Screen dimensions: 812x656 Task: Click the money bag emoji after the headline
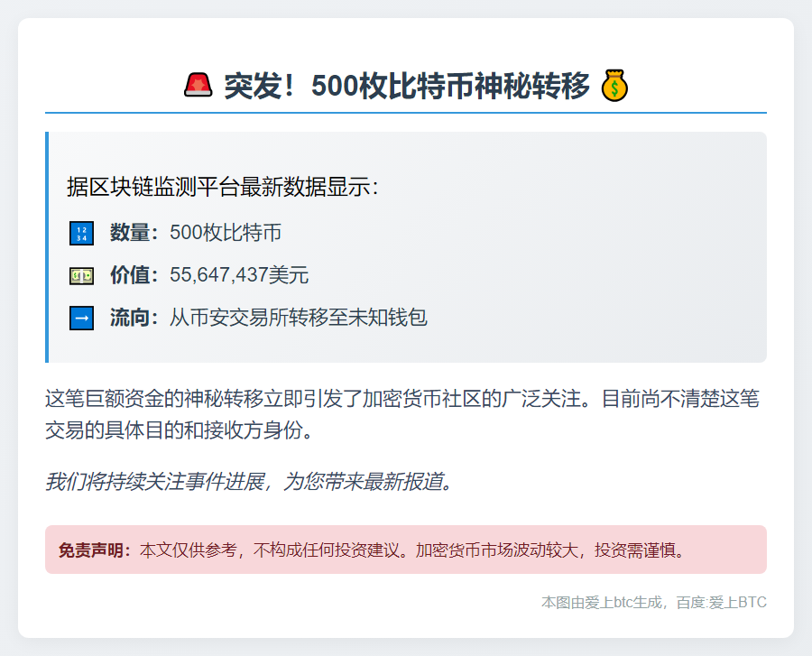(614, 86)
